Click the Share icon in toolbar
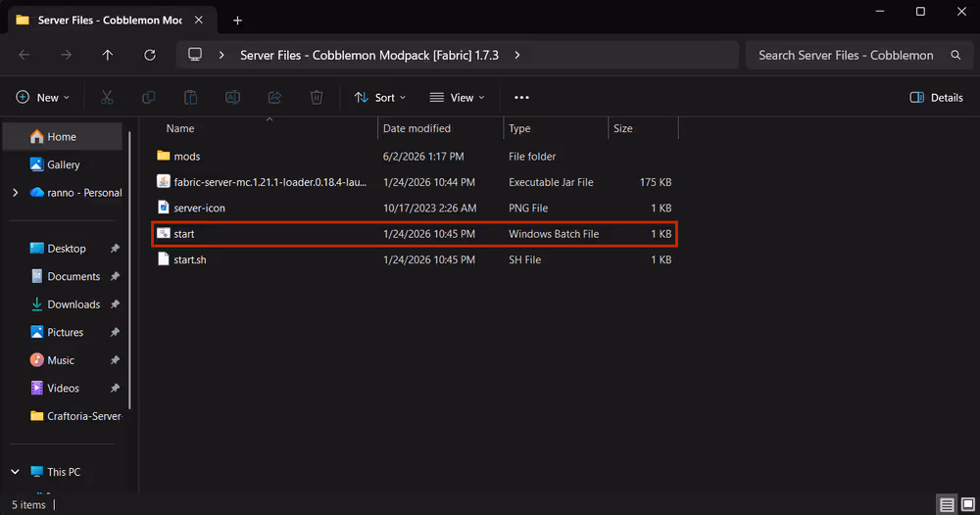Image resolution: width=980 pixels, height=515 pixels. 274,97
